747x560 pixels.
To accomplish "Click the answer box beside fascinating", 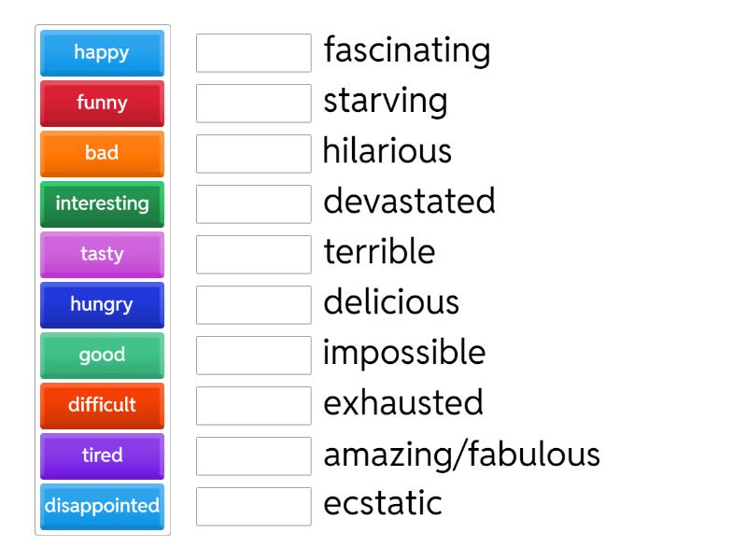I will pos(253,53).
